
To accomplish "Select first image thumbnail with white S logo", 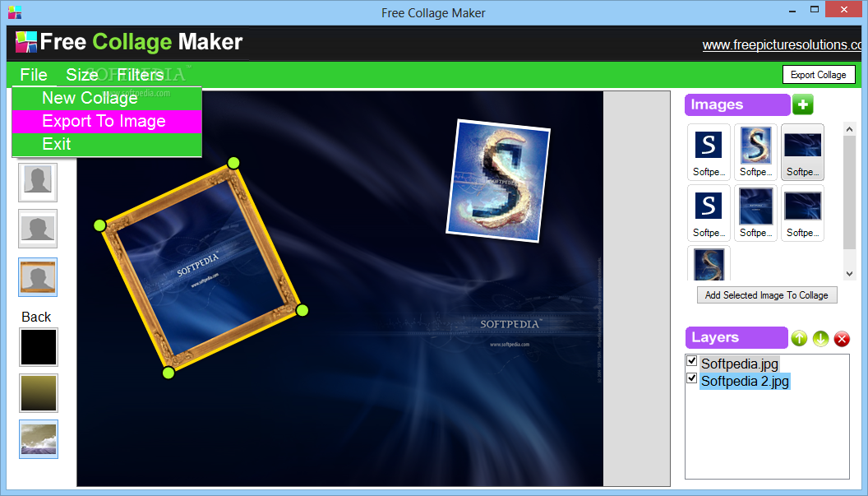I will coord(709,152).
